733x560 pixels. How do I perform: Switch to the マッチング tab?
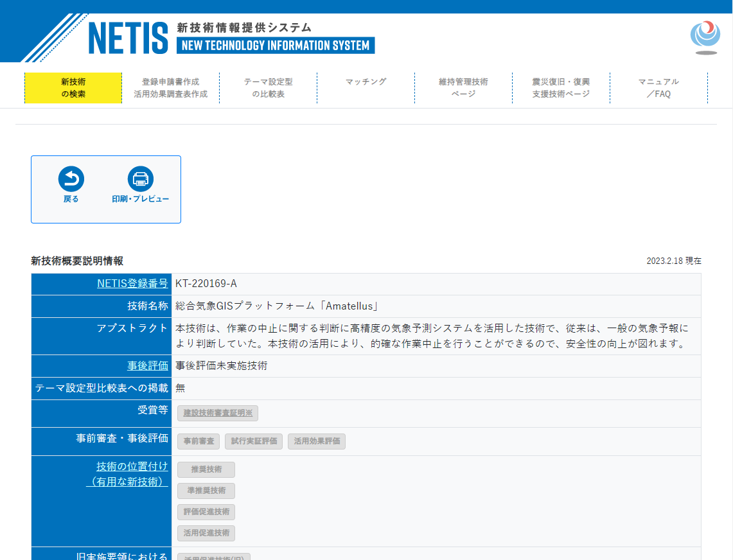tap(366, 82)
